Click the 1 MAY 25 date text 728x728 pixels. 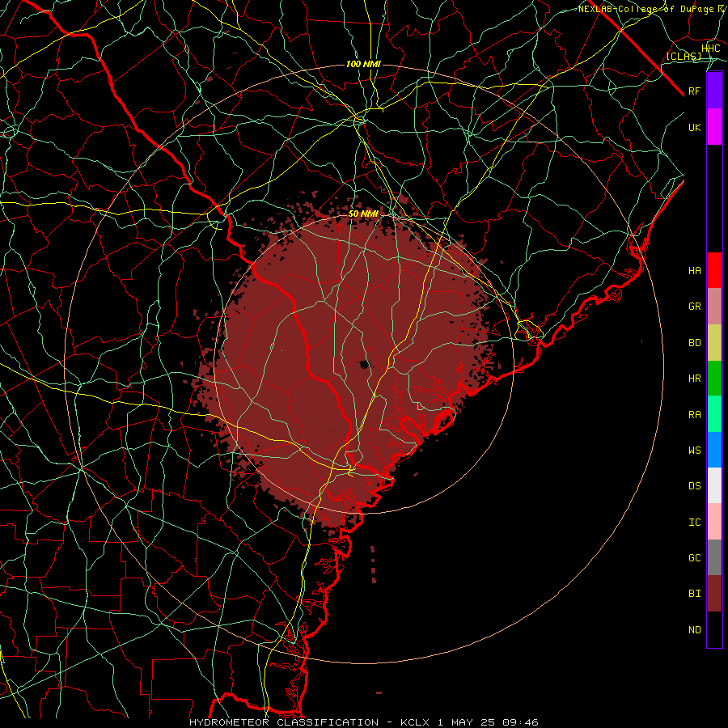[x=464, y=722]
